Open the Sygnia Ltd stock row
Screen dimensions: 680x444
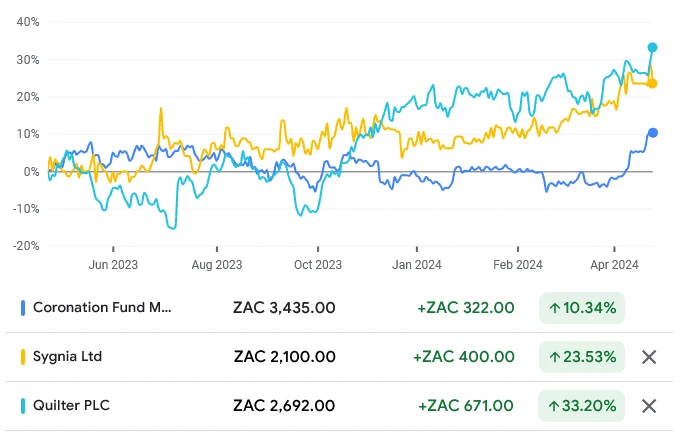pos(339,357)
